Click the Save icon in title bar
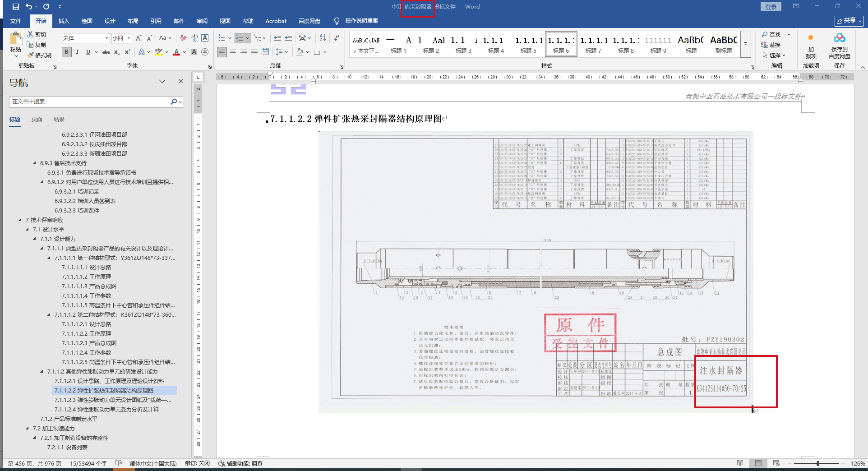This screenshot has width=868, height=471. point(16,7)
